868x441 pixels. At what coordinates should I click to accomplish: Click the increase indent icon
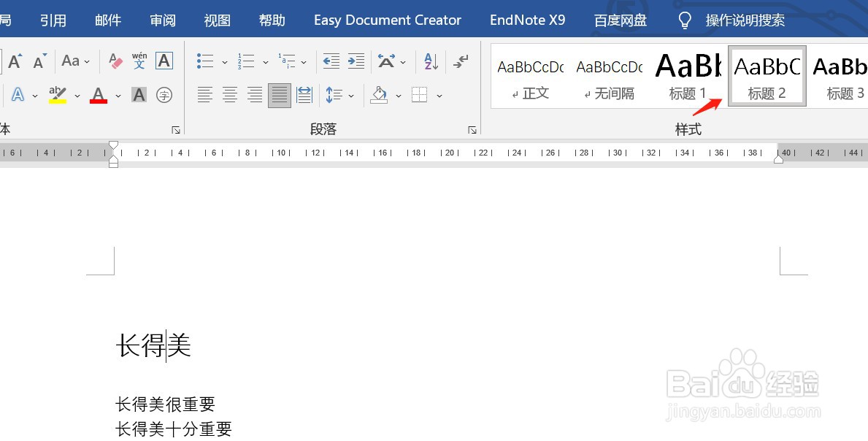point(356,61)
